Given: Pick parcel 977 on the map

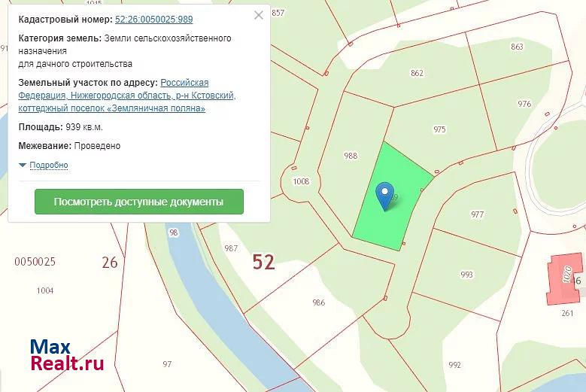Looking at the screenshot, I should (477, 214).
